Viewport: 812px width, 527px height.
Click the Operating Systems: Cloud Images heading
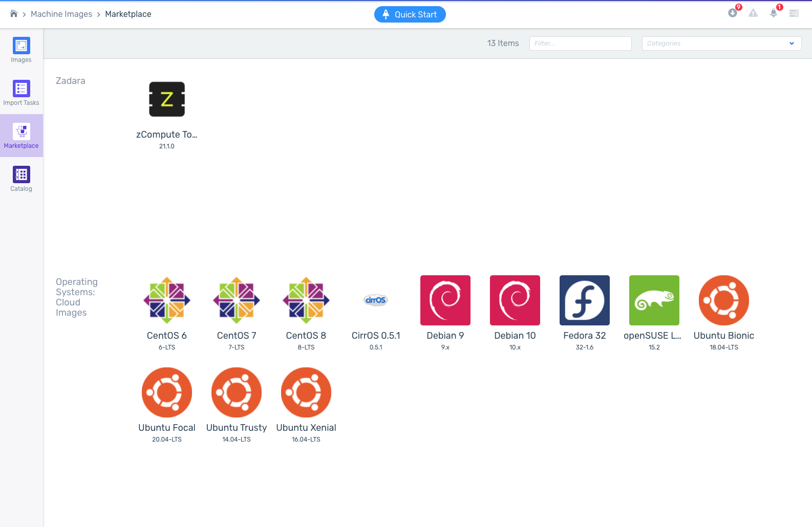[x=77, y=297]
